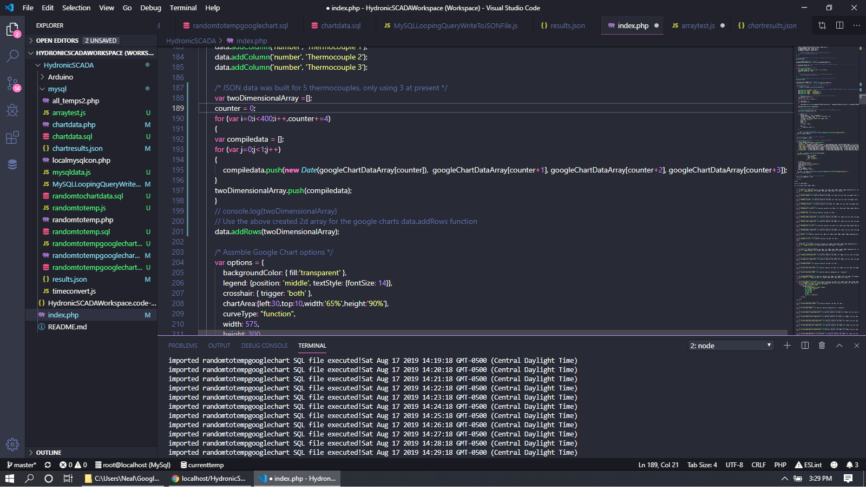Open README.md in the explorer
The width and height of the screenshot is (866, 504).
[91, 327]
